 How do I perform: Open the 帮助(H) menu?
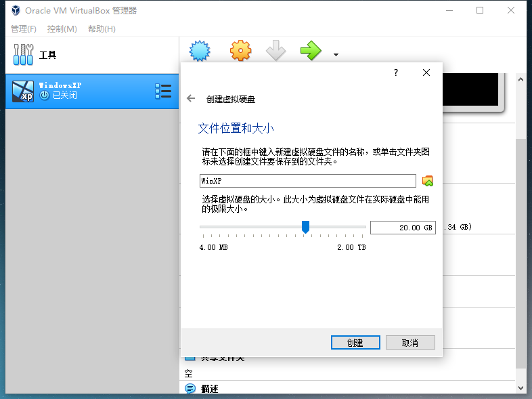pyautogui.click(x=102, y=29)
